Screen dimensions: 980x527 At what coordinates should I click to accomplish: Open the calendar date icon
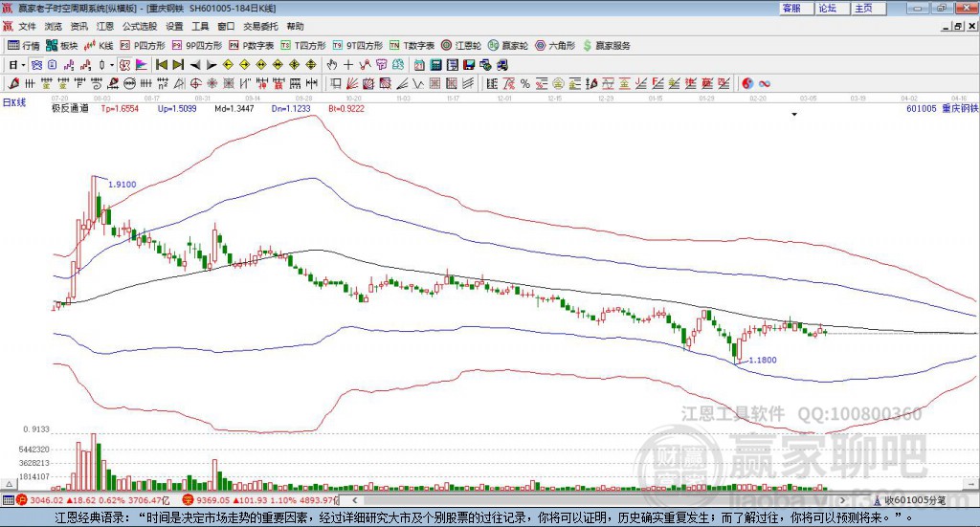pos(419,65)
